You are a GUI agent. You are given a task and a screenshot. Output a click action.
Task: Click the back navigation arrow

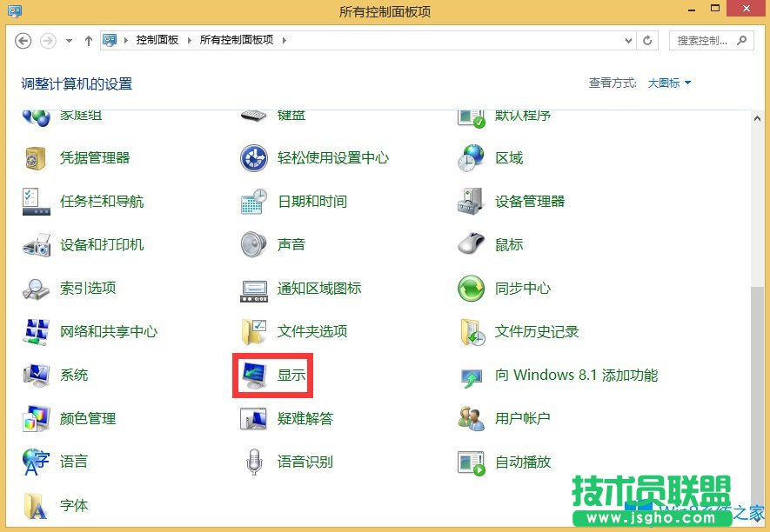tap(24, 40)
